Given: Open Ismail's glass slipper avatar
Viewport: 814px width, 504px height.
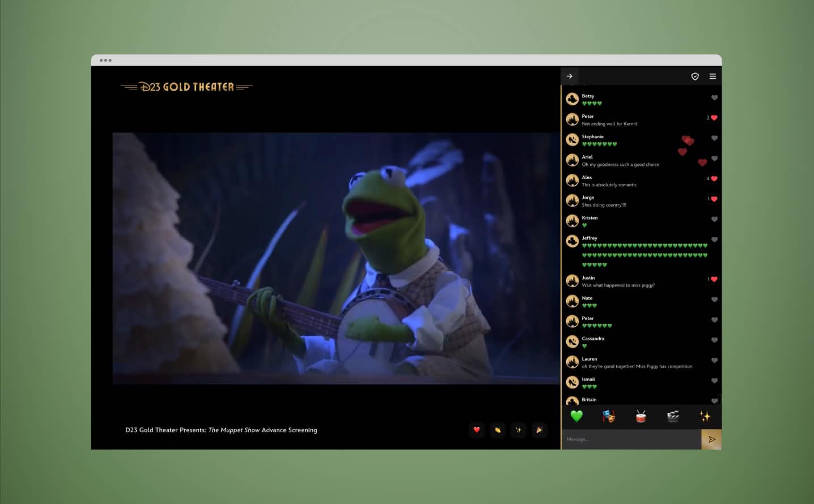Looking at the screenshot, I should pyautogui.click(x=573, y=382).
